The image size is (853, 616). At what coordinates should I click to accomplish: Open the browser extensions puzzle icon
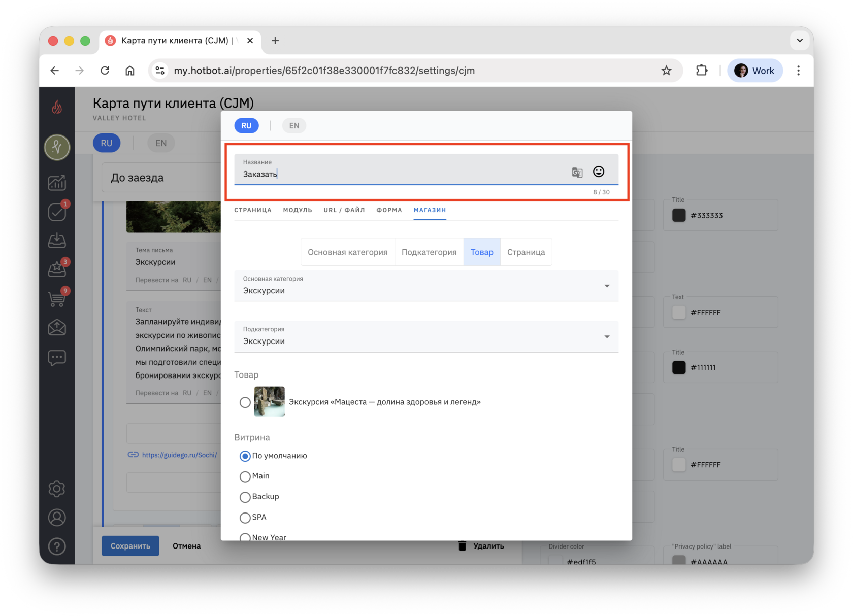tap(702, 71)
